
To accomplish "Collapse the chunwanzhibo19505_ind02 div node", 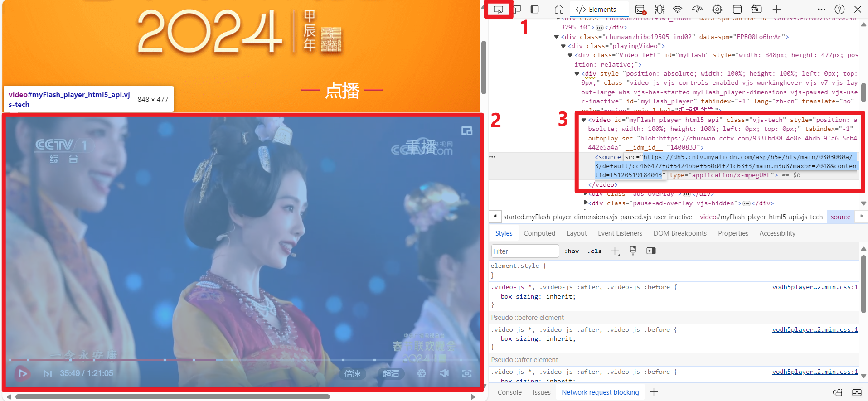I will (x=556, y=37).
